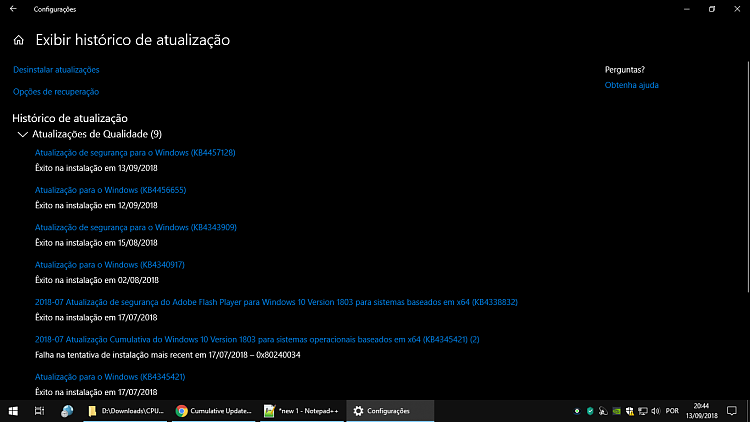
Task: Click the round eye-like tray icon
Action: [x=577, y=411]
